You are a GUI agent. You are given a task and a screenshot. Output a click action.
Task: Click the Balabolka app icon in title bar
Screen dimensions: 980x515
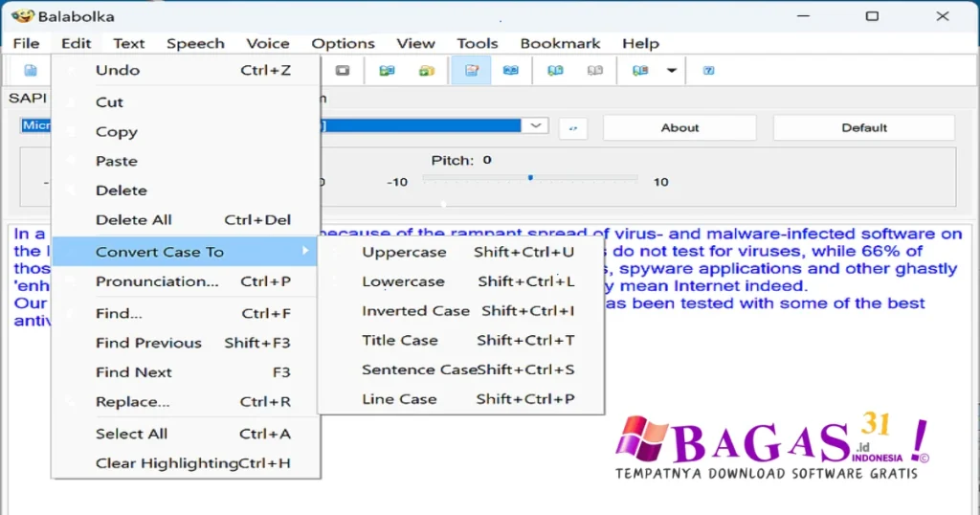coord(23,15)
